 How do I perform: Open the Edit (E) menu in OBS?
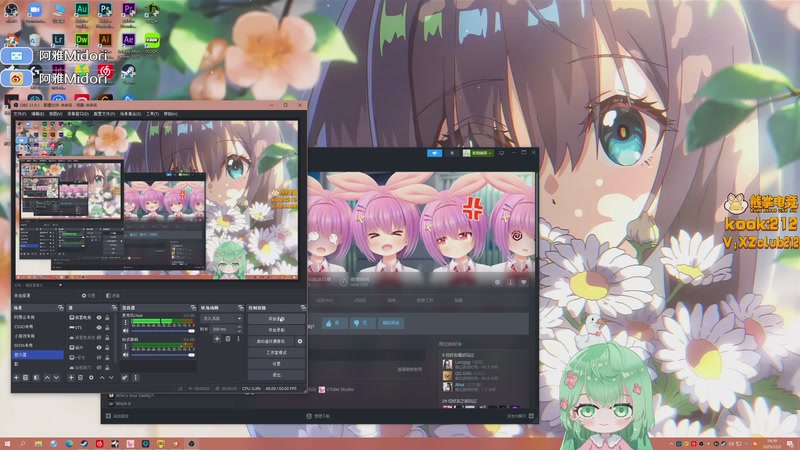[38, 114]
